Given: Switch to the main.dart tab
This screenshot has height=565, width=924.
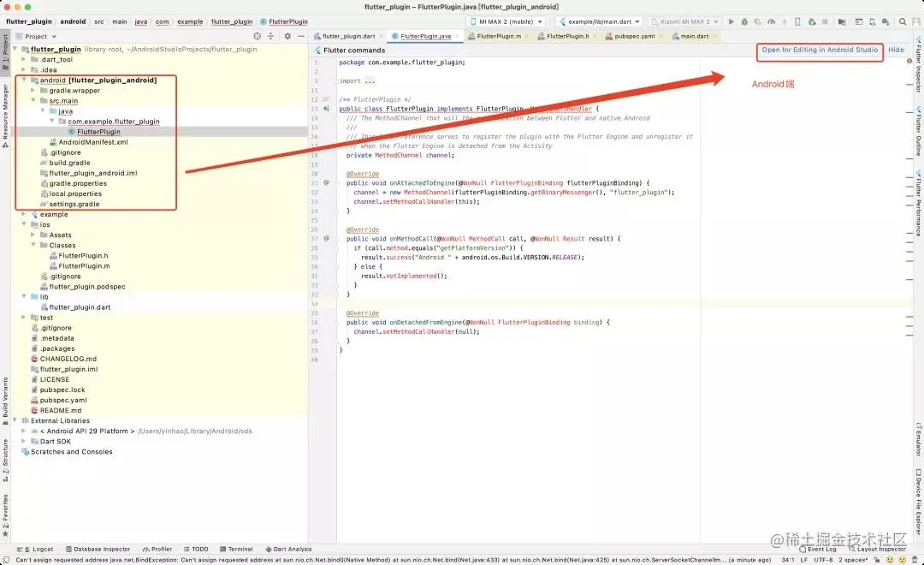Looking at the screenshot, I should pyautogui.click(x=694, y=36).
